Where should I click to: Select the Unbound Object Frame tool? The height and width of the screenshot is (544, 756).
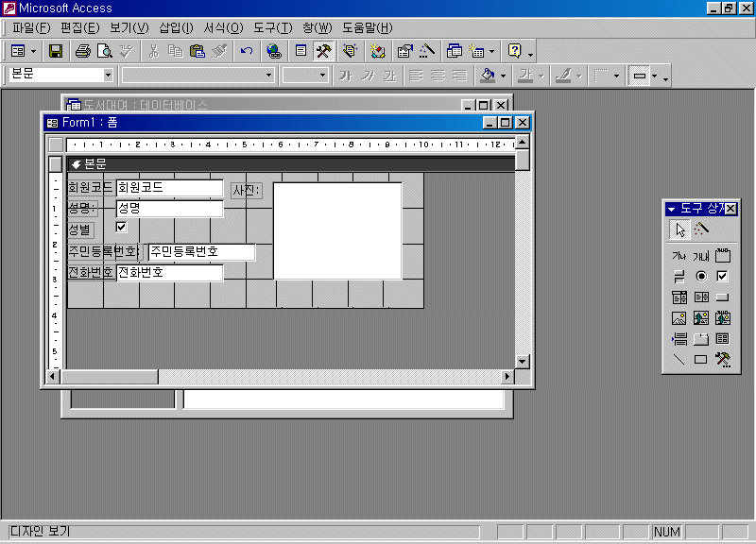pyautogui.click(x=701, y=318)
